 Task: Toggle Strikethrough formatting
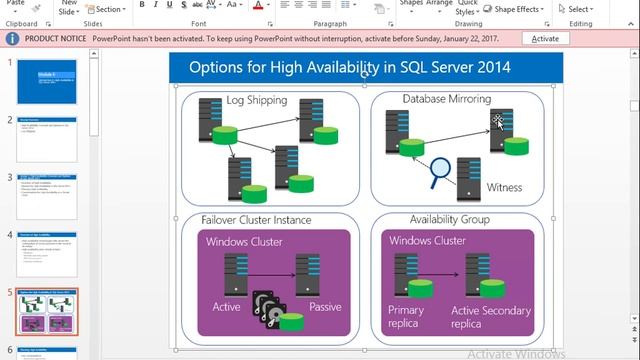pyautogui.click(x=198, y=4)
